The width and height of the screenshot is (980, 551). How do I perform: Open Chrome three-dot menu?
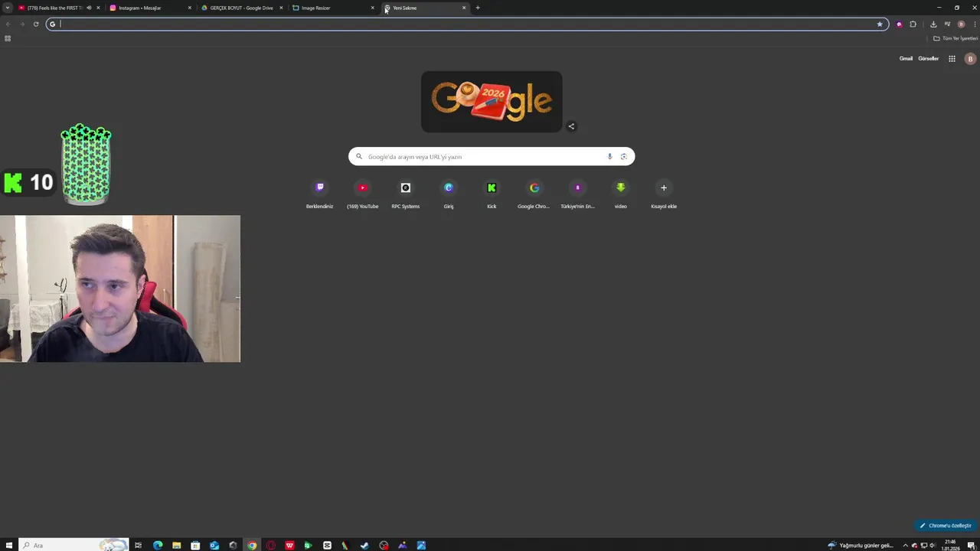(975, 24)
